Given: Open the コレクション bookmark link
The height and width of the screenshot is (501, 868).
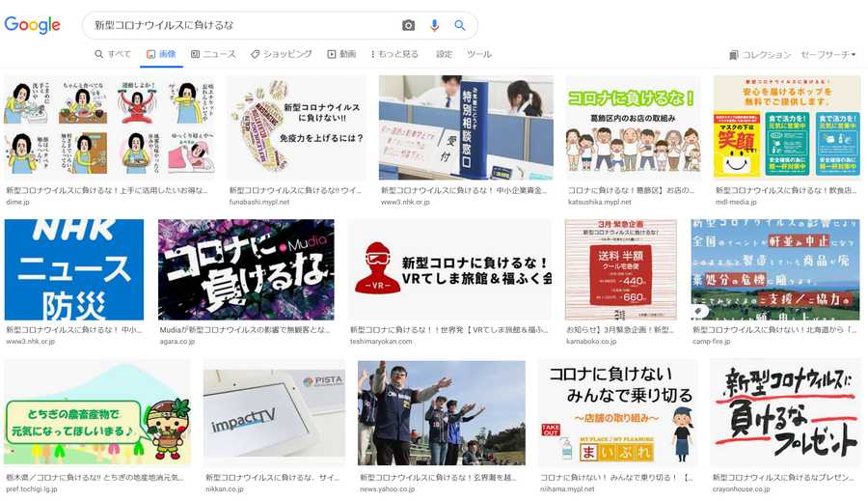Looking at the screenshot, I should pyautogui.click(x=760, y=55).
